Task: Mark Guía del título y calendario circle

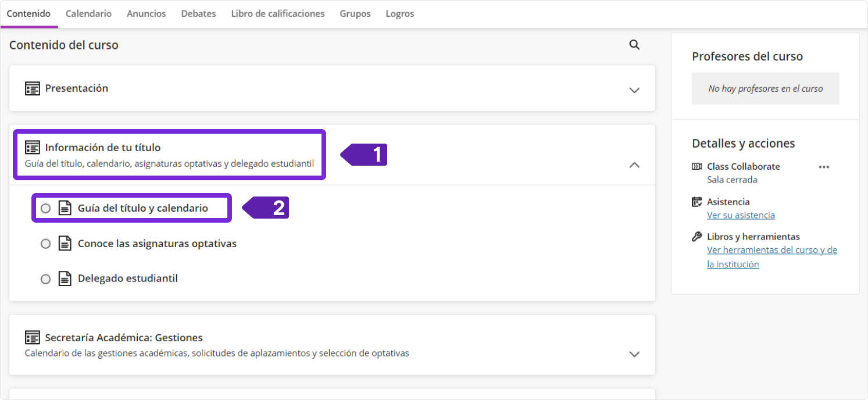Action: 45,208
